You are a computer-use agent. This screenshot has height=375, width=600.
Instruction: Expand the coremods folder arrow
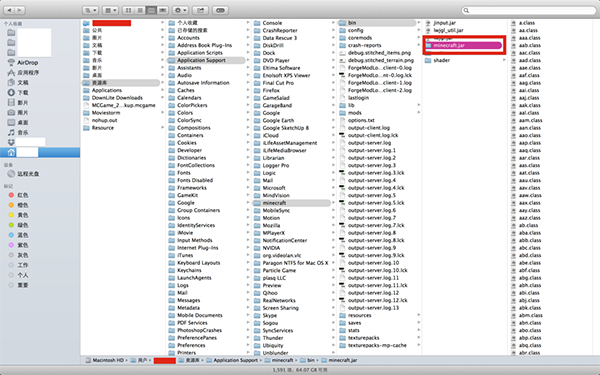(x=419, y=38)
